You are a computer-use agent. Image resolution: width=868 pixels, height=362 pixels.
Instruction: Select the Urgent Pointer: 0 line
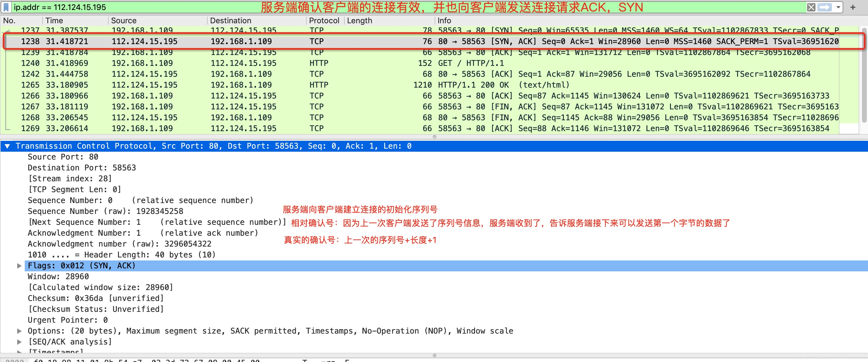67,320
